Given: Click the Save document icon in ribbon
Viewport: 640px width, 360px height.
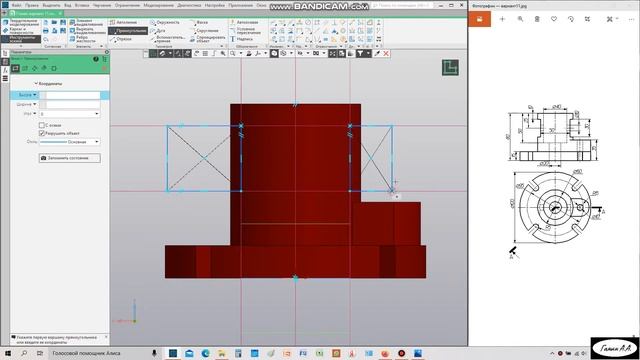Looking at the screenshot, I should 63,22.
